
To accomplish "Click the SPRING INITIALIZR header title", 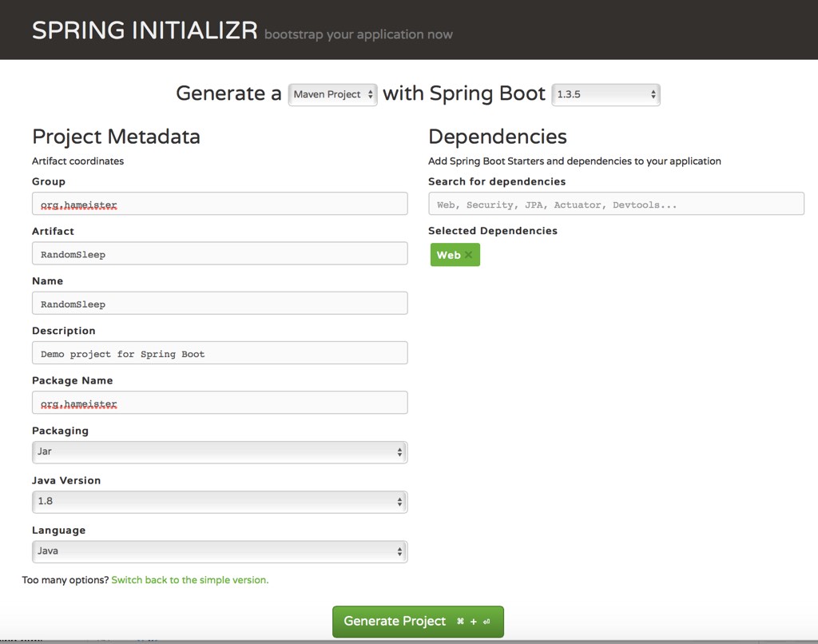I will [x=145, y=30].
